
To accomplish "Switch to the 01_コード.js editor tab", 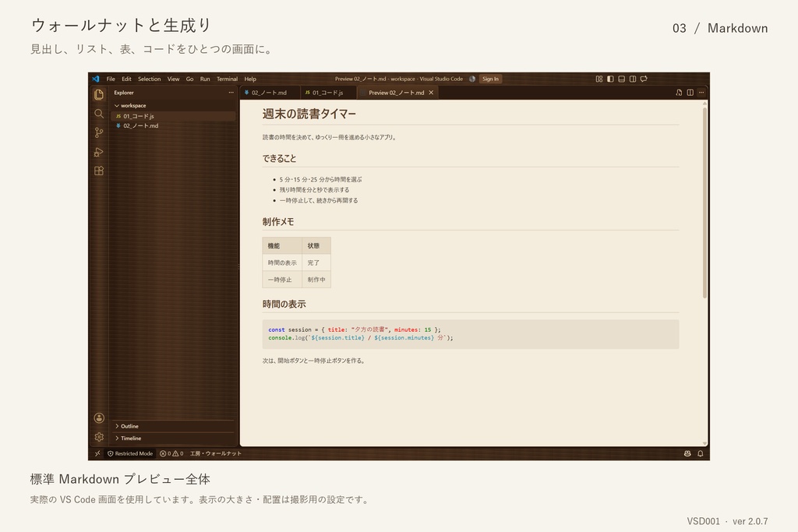I will click(328, 93).
